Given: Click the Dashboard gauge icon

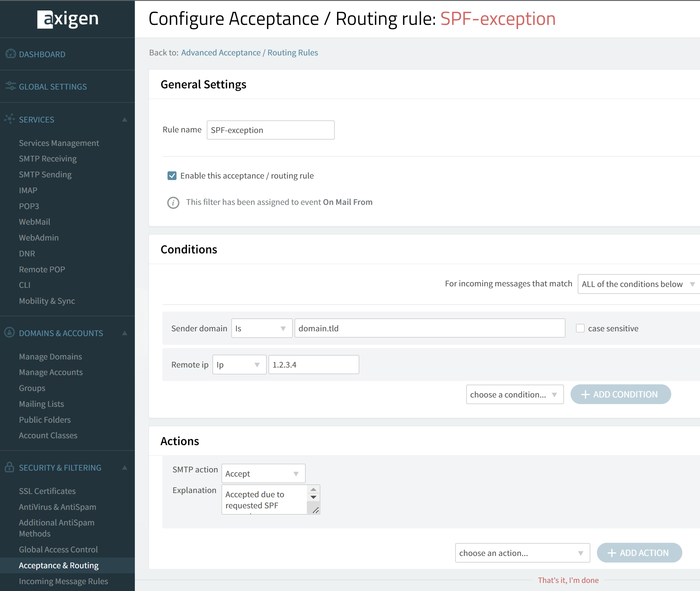Looking at the screenshot, I should point(11,54).
